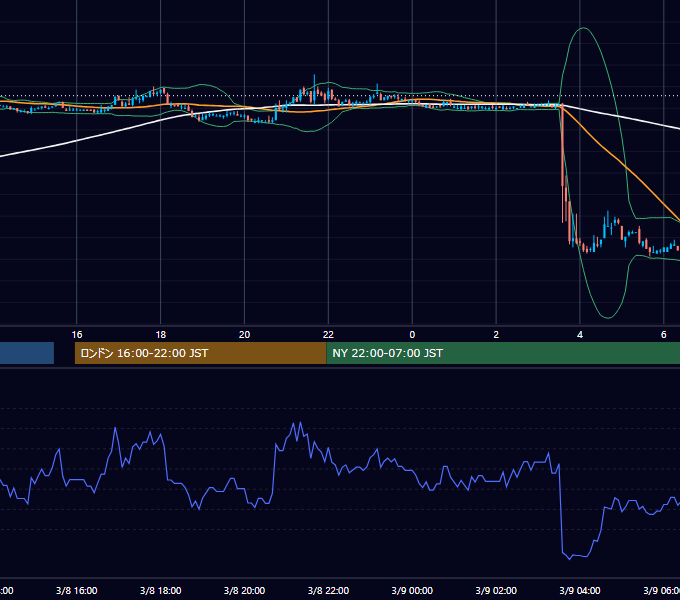The width and height of the screenshot is (680, 600).
Task: Click the 18 hour label on upper axis
Action: tap(160, 335)
